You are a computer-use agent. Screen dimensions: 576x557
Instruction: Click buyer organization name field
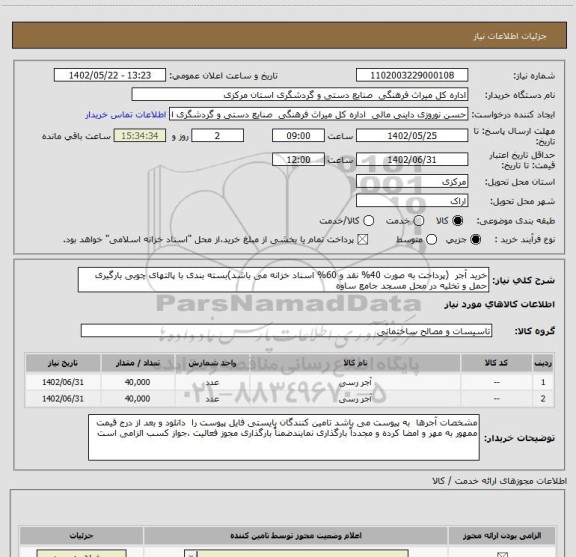tap(300, 95)
